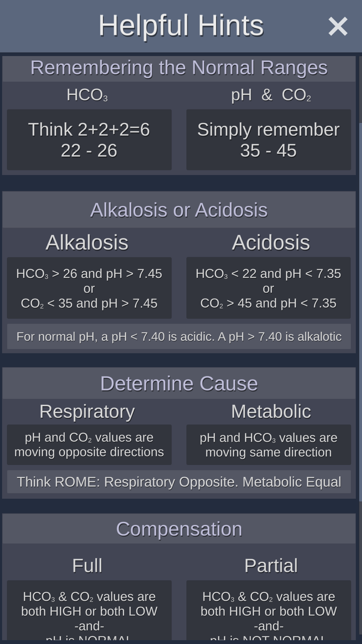Close the Helpful Hints panel
This screenshot has height=644, width=362.
337,26
